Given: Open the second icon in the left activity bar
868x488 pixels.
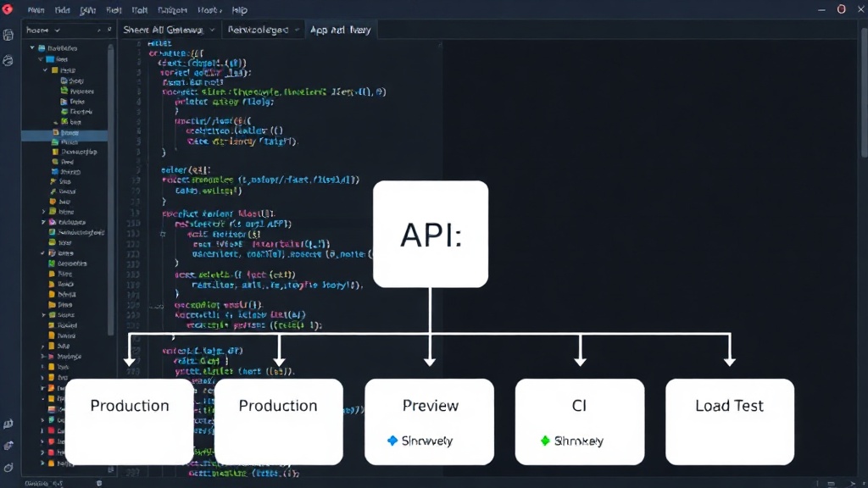Looking at the screenshot, I should coord(8,60).
